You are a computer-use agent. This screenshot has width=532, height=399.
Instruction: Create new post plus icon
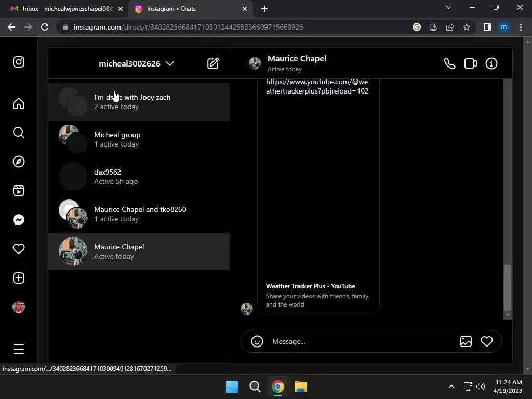(x=19, y=278)
